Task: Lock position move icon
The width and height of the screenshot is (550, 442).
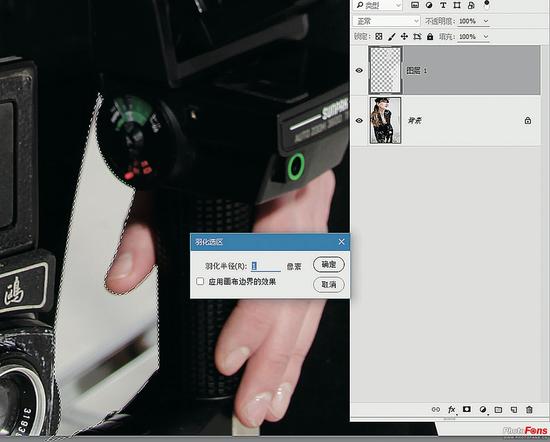Action: point(404,36)
